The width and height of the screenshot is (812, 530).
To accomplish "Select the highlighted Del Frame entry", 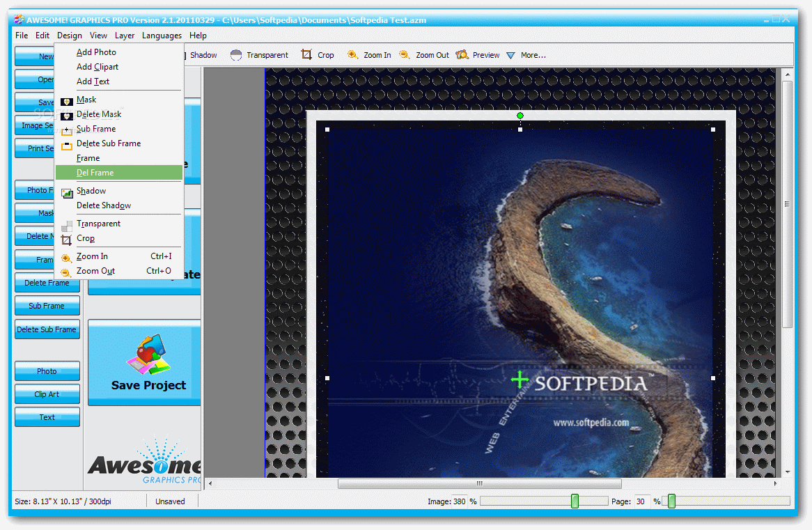I will click(x=119, y=173).
